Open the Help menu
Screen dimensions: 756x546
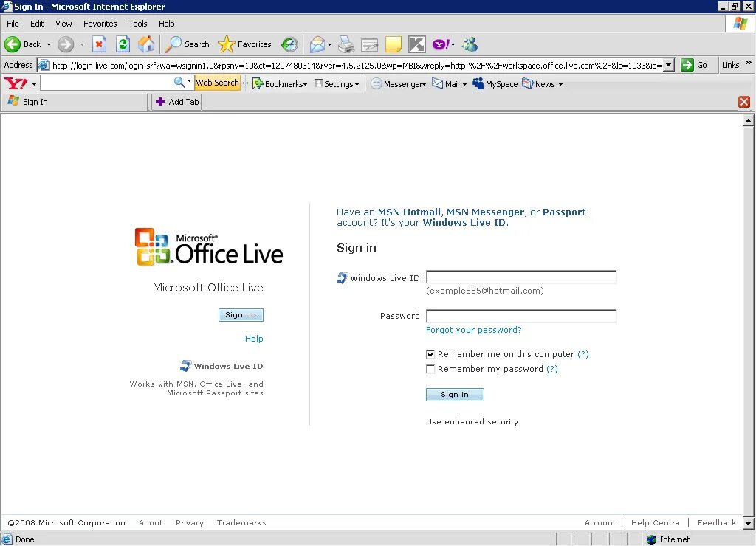[166, 24]
